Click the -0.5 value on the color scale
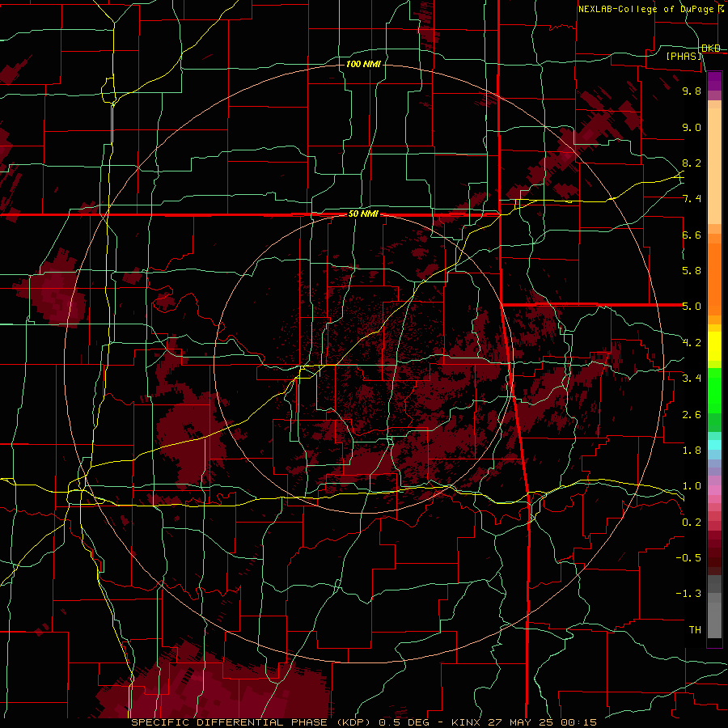 688,558
